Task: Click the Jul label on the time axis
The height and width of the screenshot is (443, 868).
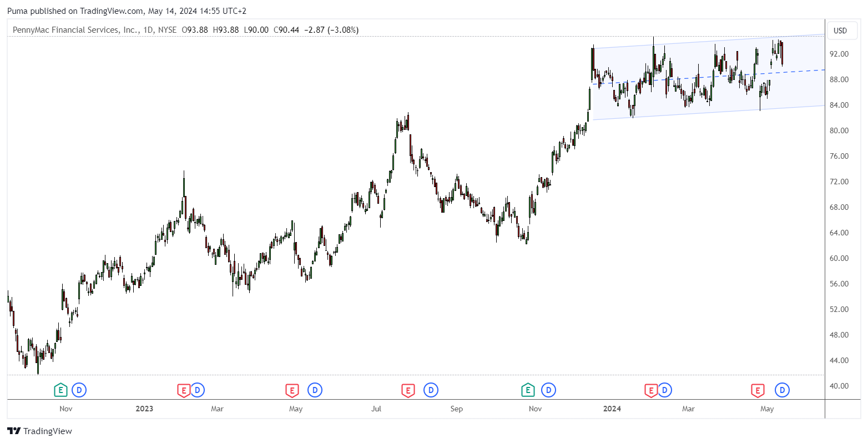Action: pos(376,409)
